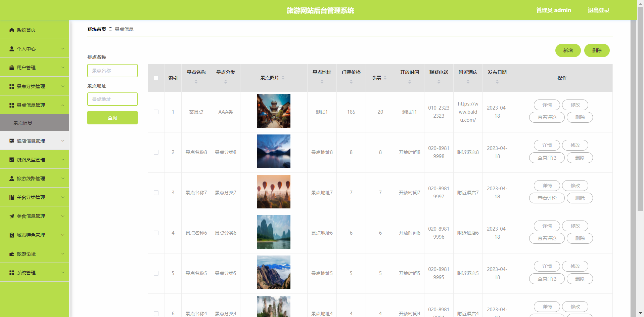The width and height of the screenshot is (644, 317).
Task: Tick the select-all checkbox in table header
Action: coord(156,78)
